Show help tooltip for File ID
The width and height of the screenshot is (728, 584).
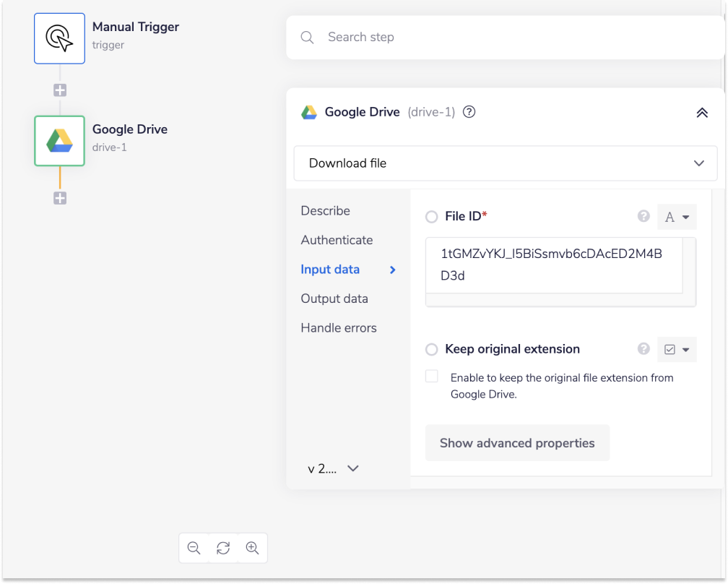(x=643, y=216)
